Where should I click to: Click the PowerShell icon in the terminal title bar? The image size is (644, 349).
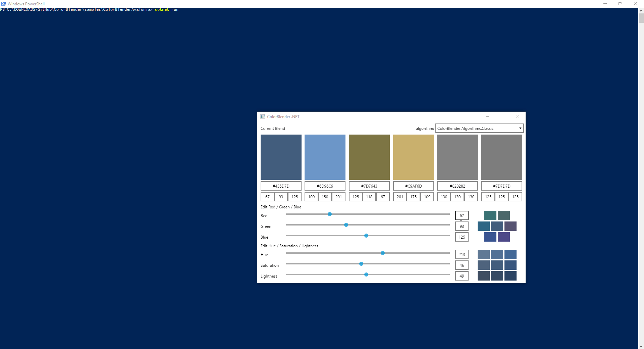coord(3,4)
